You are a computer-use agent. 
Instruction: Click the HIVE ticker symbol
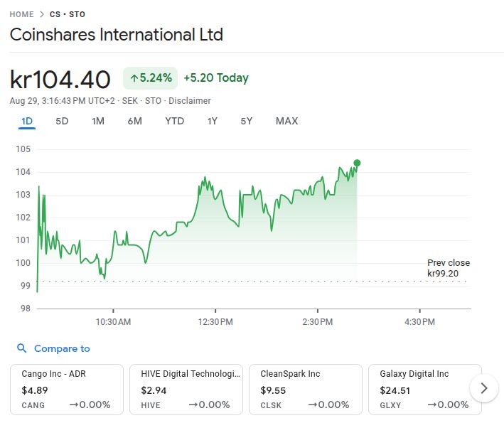151,405
